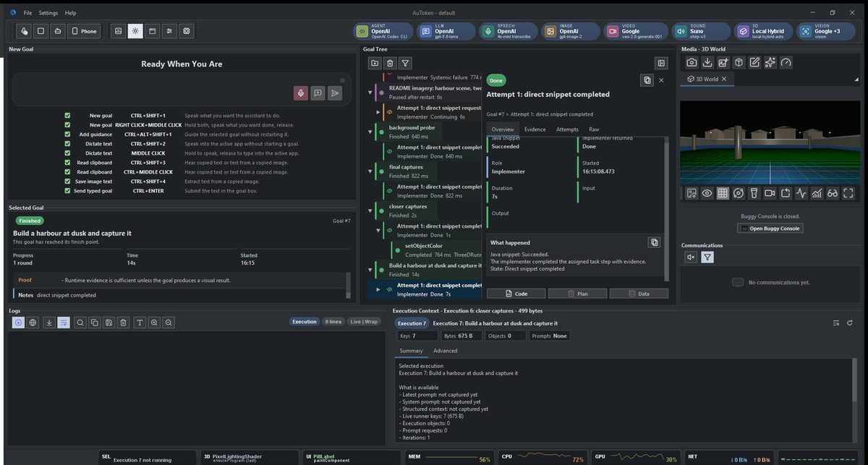Collapse the background probe goal node

click(x=370, y=132)
